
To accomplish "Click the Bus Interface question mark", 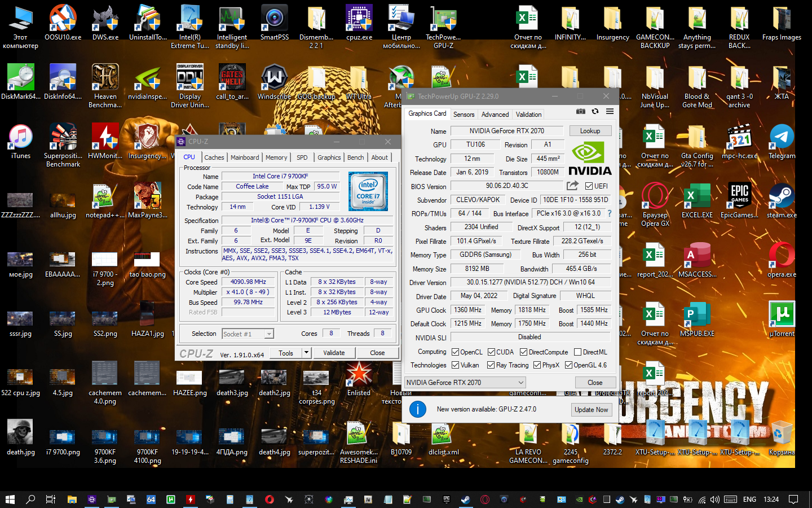I will click(x=609, y=213).
